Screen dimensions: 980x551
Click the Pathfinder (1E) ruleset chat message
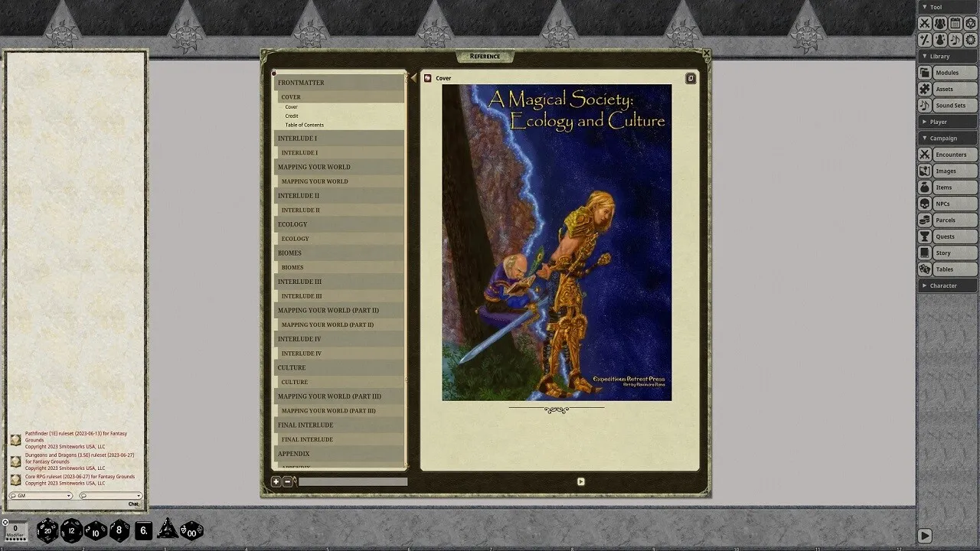[76, 440]
